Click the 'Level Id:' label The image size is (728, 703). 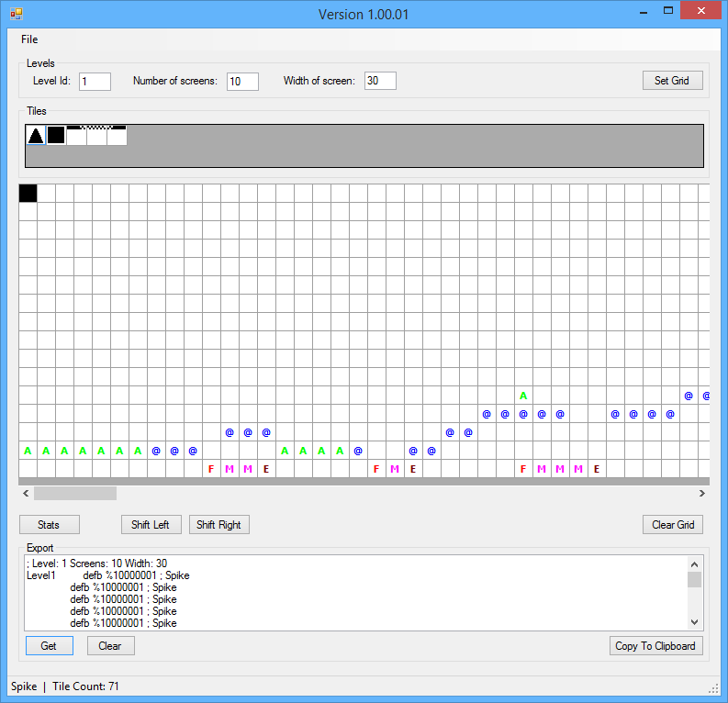[x=51, y=81]
